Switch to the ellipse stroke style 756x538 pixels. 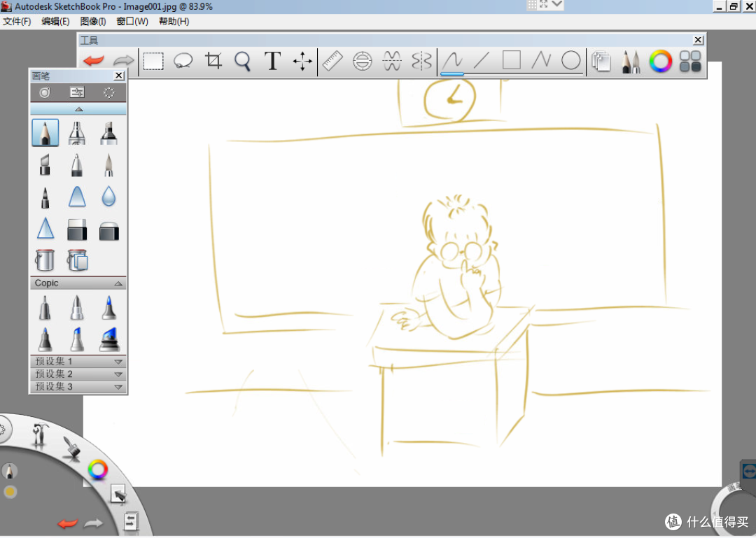point(571,61)
